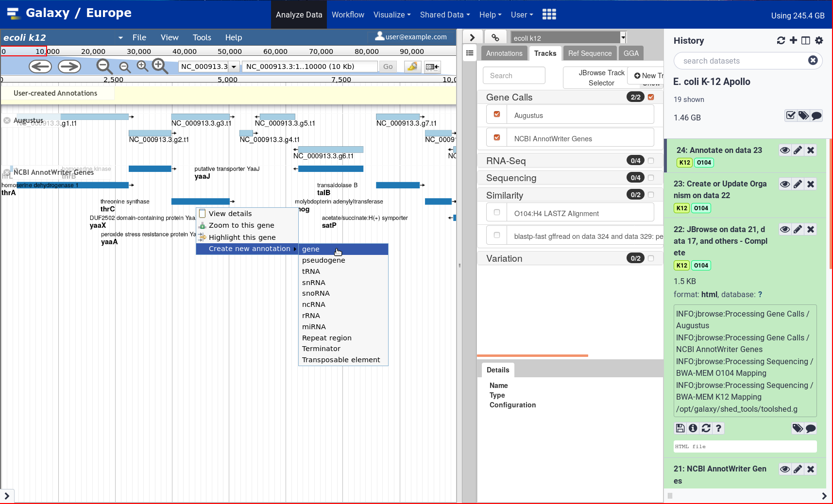The height and width of the screenshot is (504, 833).
Task: Click the large zoom-out magnifier
Action: (104, 67)
